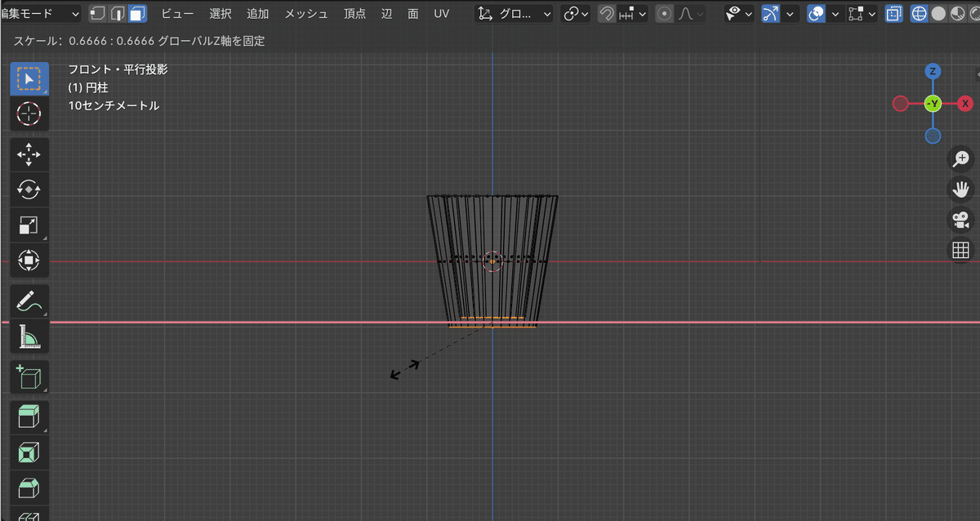
Task: Select the Scale tool
Action: (x=29, y=225)
